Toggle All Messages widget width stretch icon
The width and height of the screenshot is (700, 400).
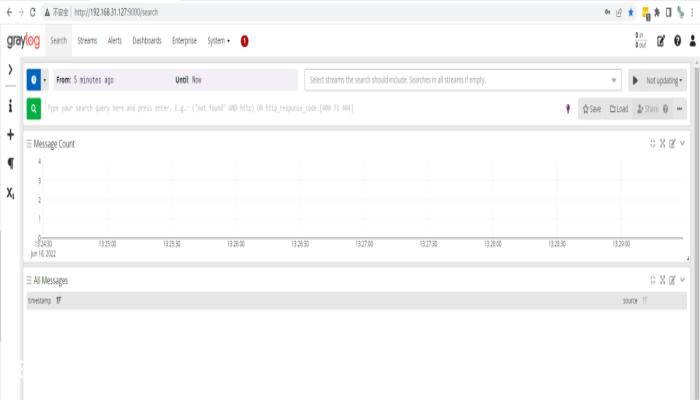(653, 280)
